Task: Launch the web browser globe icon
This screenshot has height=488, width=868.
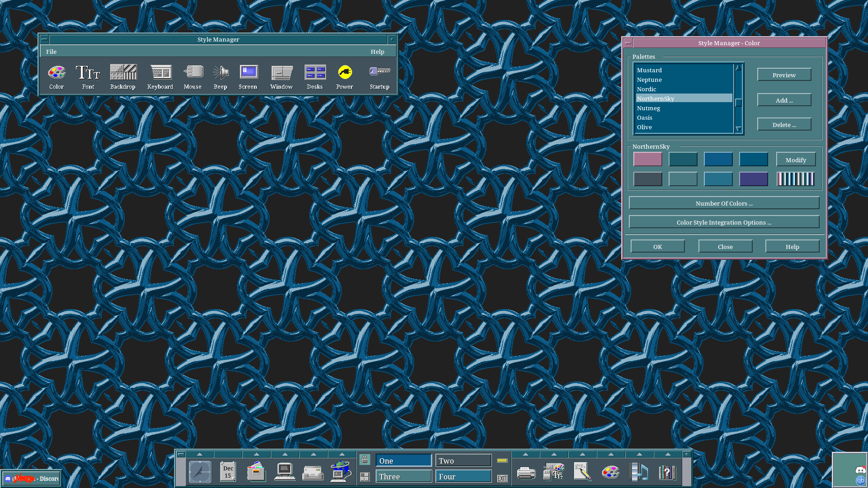Action: coord(341,472)
